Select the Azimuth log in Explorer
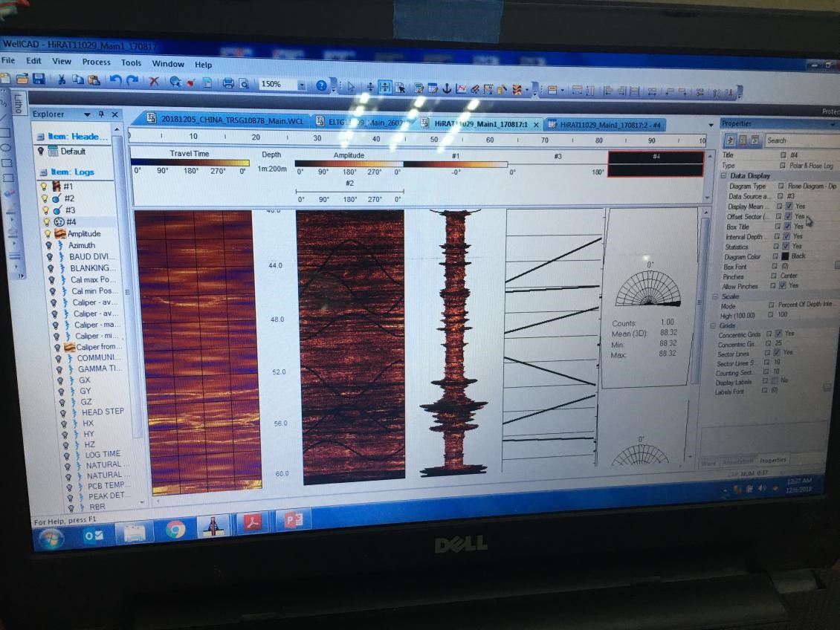 (82, 245)
